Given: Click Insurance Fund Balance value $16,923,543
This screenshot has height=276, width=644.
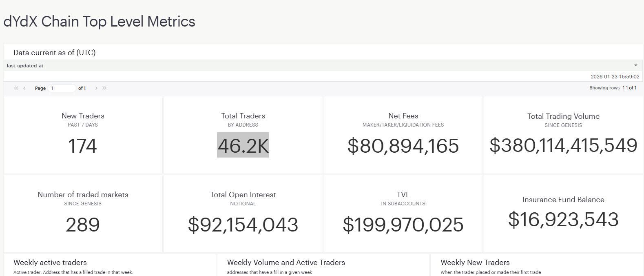Looking at the screenshot, I should pyautogui.click(x=564, y=219).
